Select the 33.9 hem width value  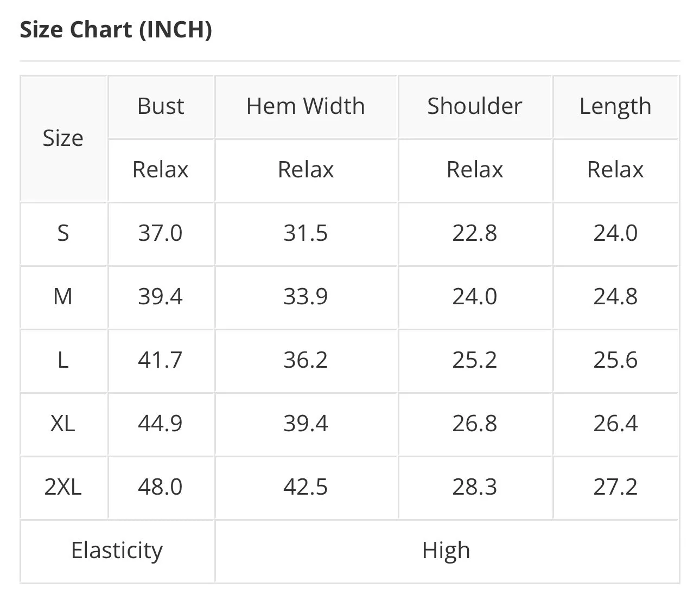(306, 297)
